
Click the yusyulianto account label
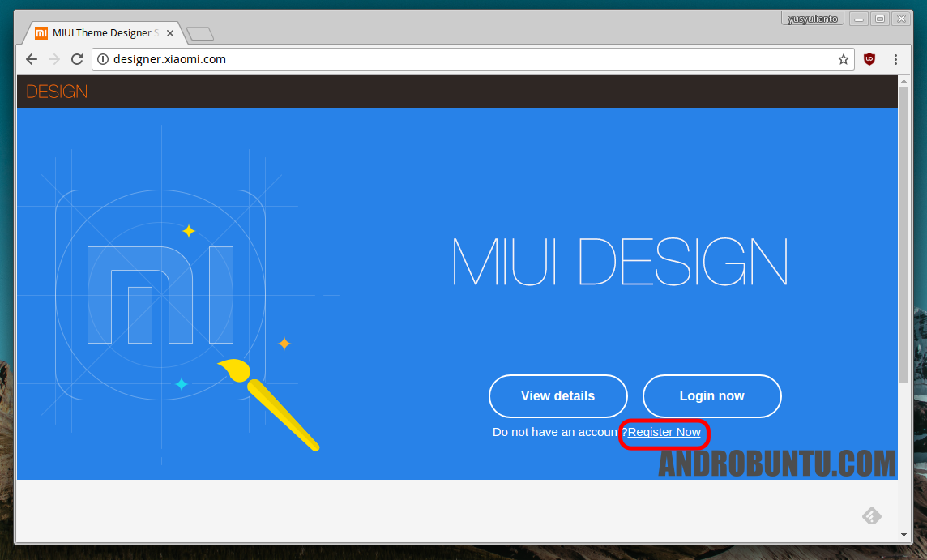pos(812,18)
